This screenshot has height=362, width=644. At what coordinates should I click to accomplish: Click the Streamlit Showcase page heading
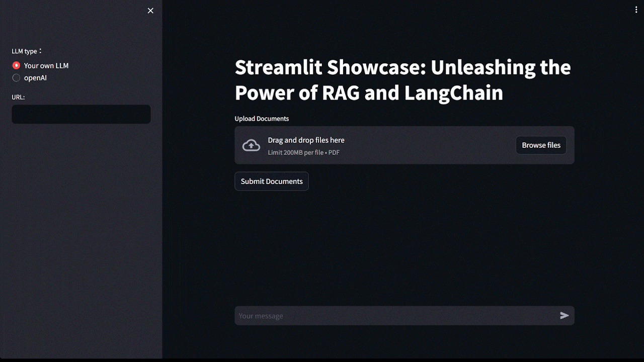point(403,80)
